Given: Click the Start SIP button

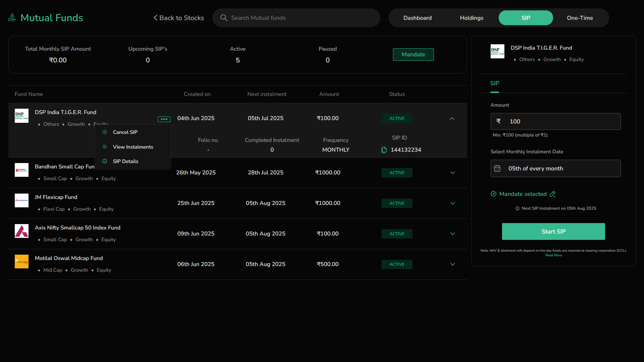Looking at the screenshot, I should (553, 231).
